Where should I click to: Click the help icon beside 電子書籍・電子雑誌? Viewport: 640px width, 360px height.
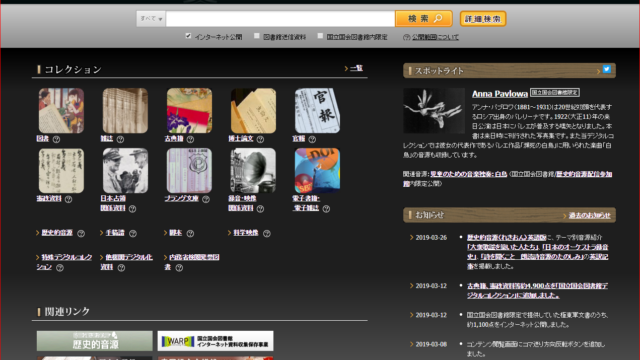(x=326, y=209)
